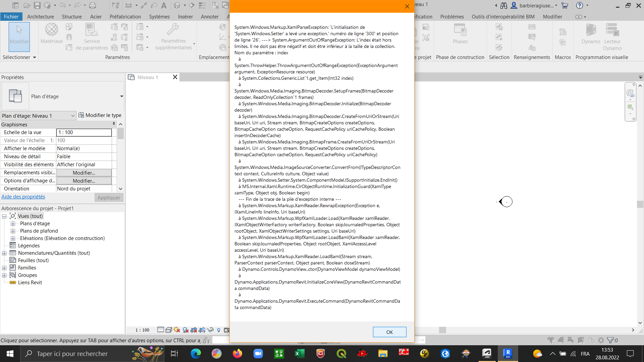The width and height of the screenshot is (644, 362).
Task: Expand the Sélectionner panel dropdown
Action: click(x=19, y=57)
